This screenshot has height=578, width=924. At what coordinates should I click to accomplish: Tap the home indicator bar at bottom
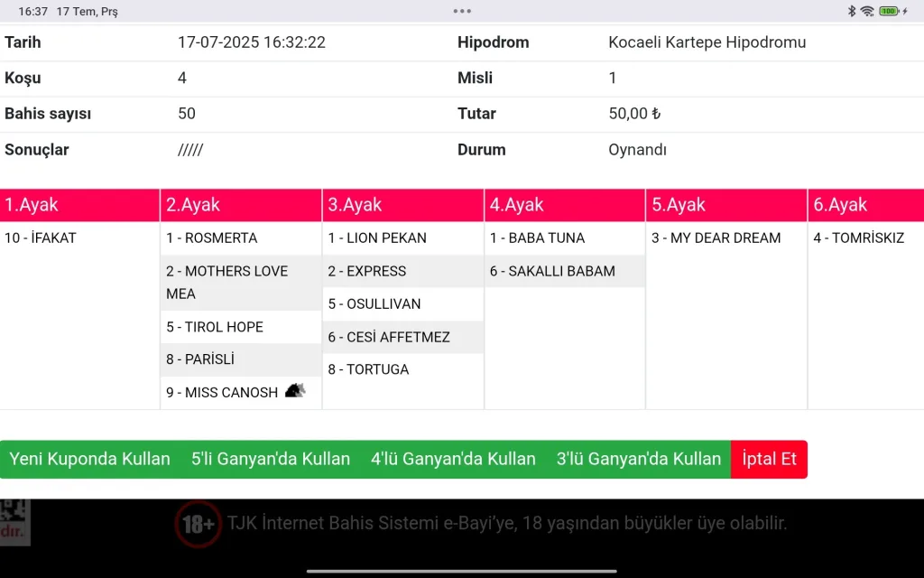pos(462,571)
